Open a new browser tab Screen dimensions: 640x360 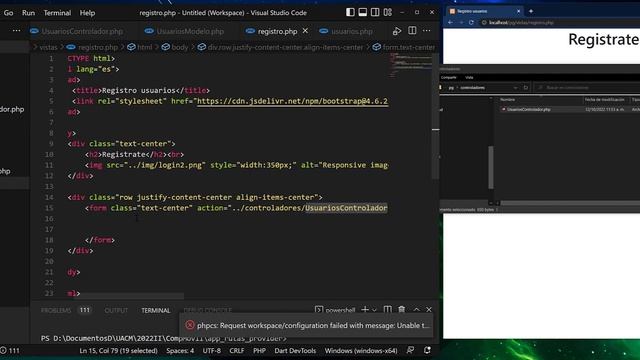point(531,11)
